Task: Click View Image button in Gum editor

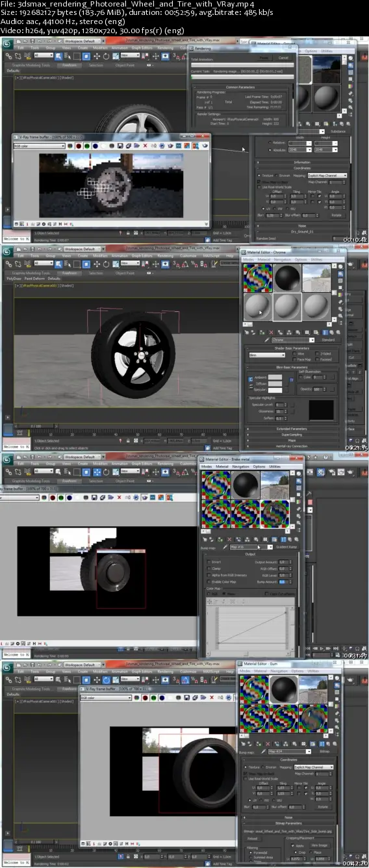Action: pyautogui.click(x=320, y=845)
